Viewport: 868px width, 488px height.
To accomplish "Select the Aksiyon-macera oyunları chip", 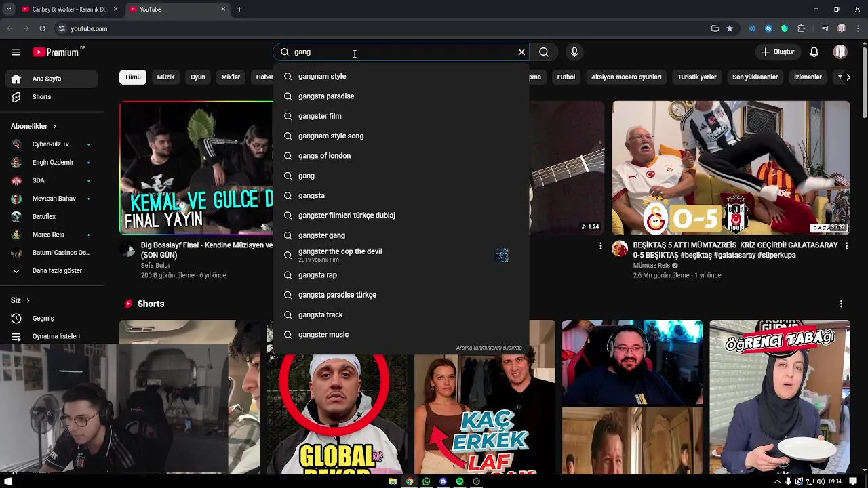I will pos(626,77).
